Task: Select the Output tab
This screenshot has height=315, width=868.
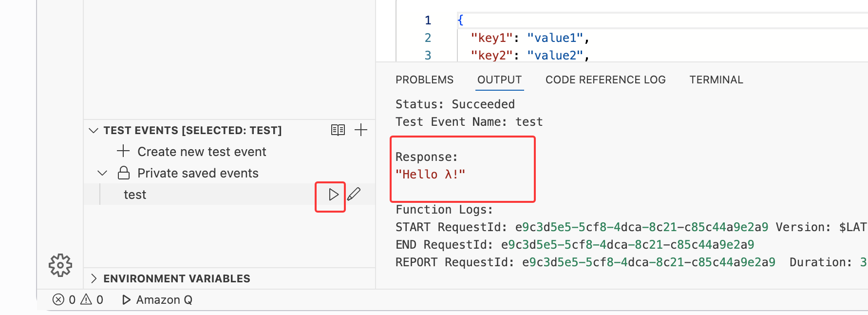Action: coord(499,80)
